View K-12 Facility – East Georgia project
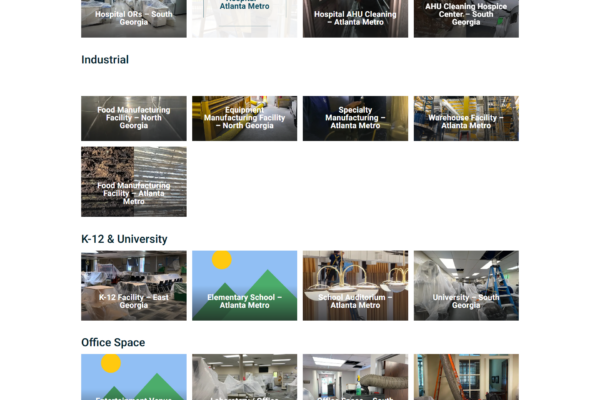600x400 pixels. click(x=134, y=286)
